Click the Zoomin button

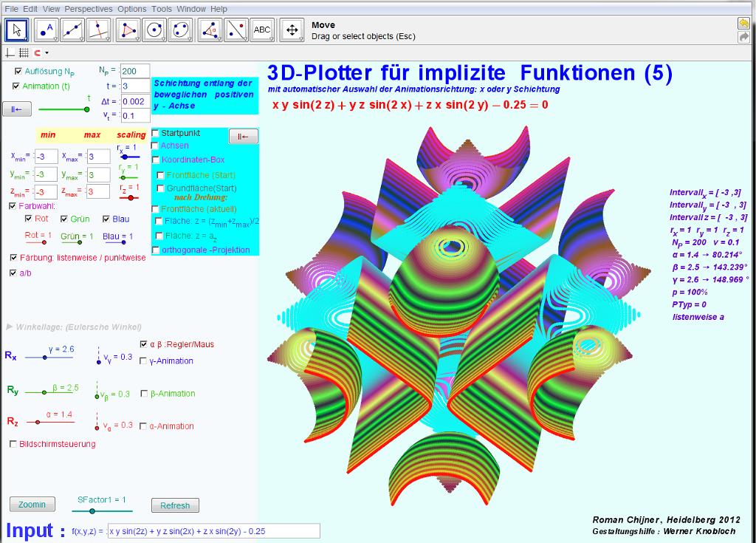click(x=32, y=505)
